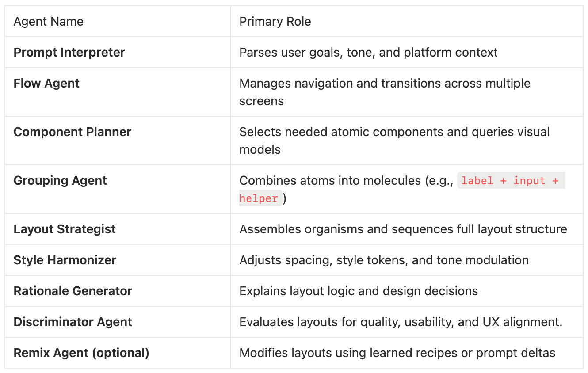Viewport: 588px width, 373px height.
Task: Click 'Manages navigation and transitions' description
Action: pos(385,84)
